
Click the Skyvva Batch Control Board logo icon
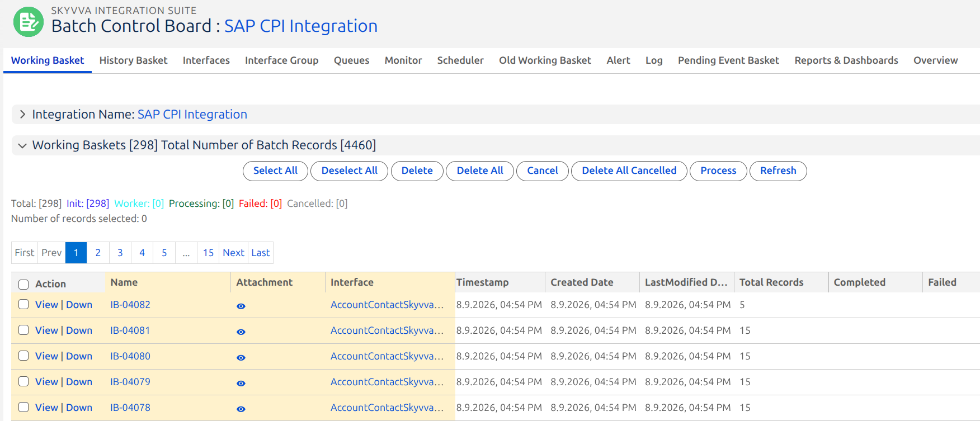click(29, 22)
